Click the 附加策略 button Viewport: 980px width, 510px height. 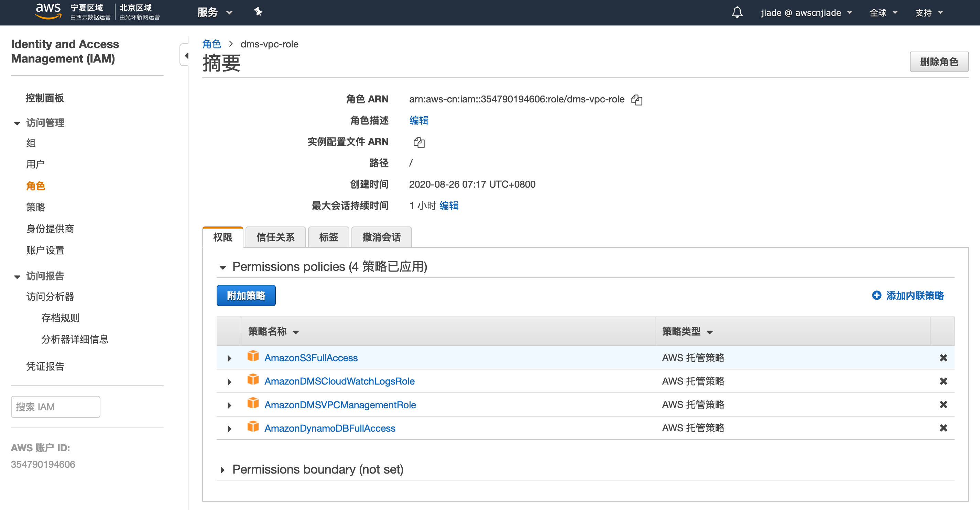tap(246, 296)
